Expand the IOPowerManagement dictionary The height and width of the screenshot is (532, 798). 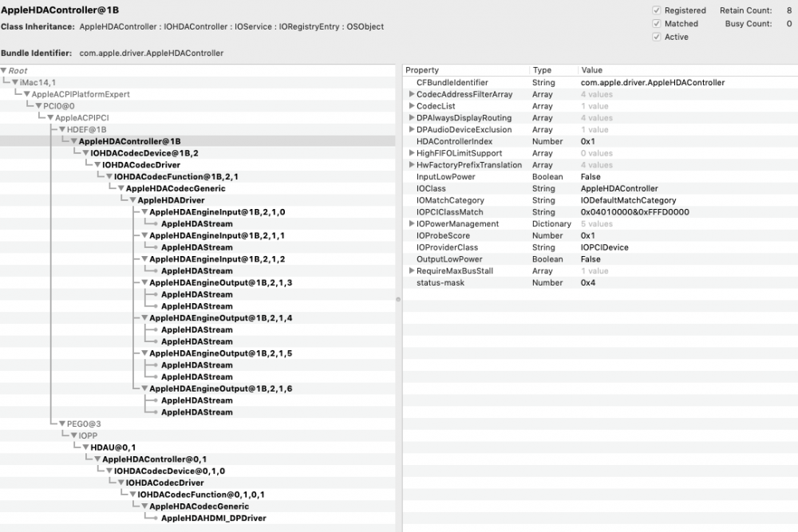(x=411, y=224)
